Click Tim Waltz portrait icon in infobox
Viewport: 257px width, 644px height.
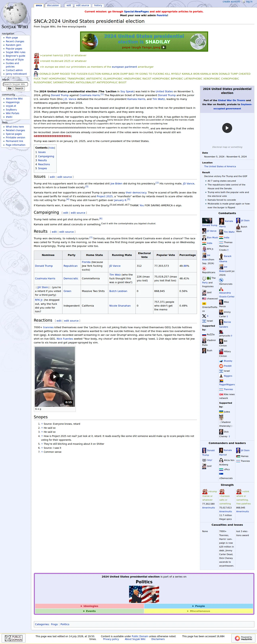[221, 232]
